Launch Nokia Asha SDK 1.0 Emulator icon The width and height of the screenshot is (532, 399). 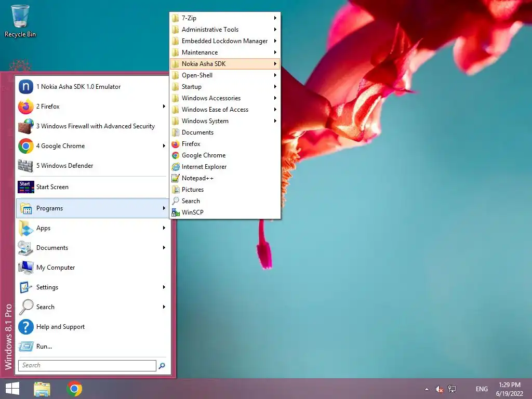[x=26, y=87]
